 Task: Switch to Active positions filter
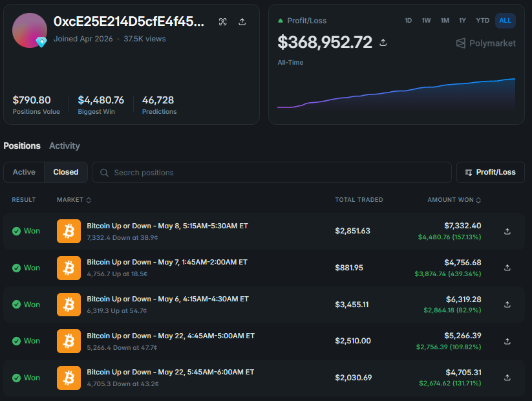tap(24, 172)
